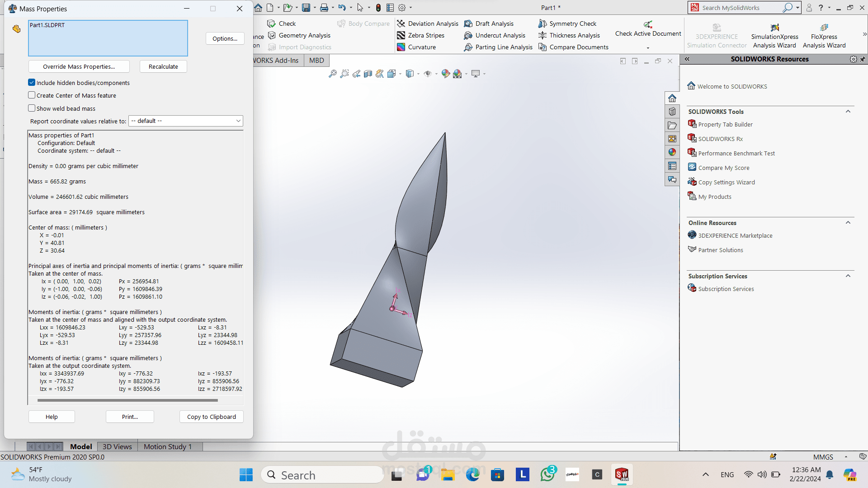Click Recalculate button
Viewport: 868px width, 488px height.
click(x=163, y=66)
